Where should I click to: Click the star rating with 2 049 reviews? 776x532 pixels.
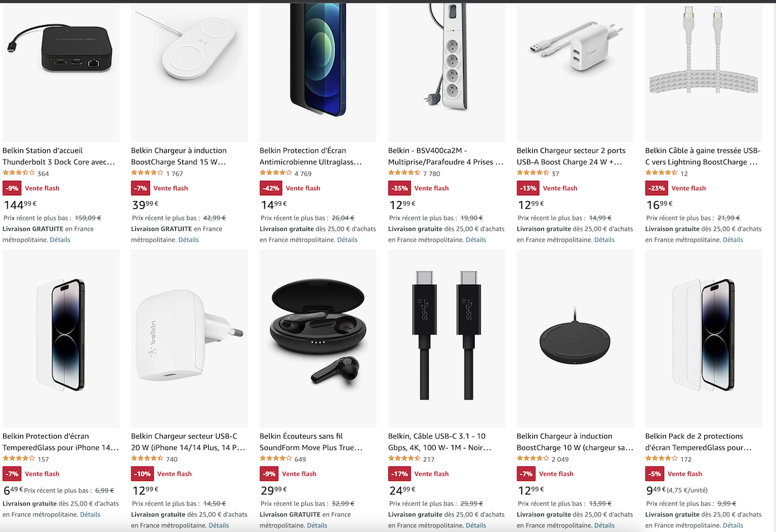pyautogui.click(x=533, y=459)
